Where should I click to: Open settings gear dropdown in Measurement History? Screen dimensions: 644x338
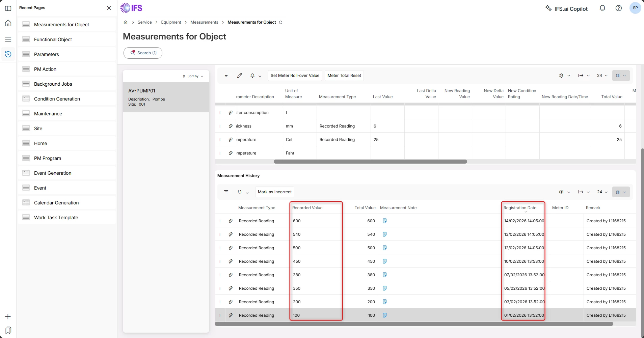pyautogui.click(x=564, y=192)
